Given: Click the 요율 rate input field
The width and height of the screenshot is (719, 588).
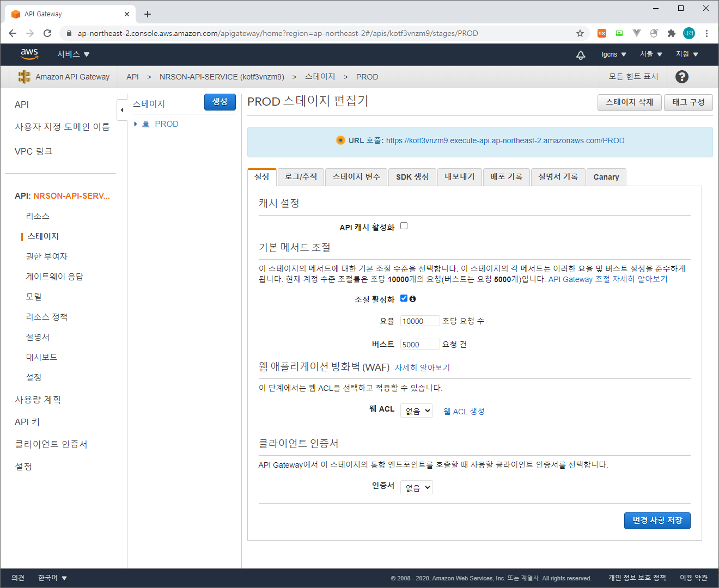Looking at the screenshot, I should tap(420, 321).
